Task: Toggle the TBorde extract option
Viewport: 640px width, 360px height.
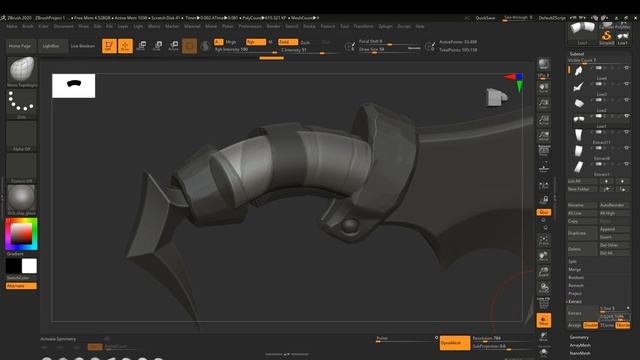Action: (622, 325)
